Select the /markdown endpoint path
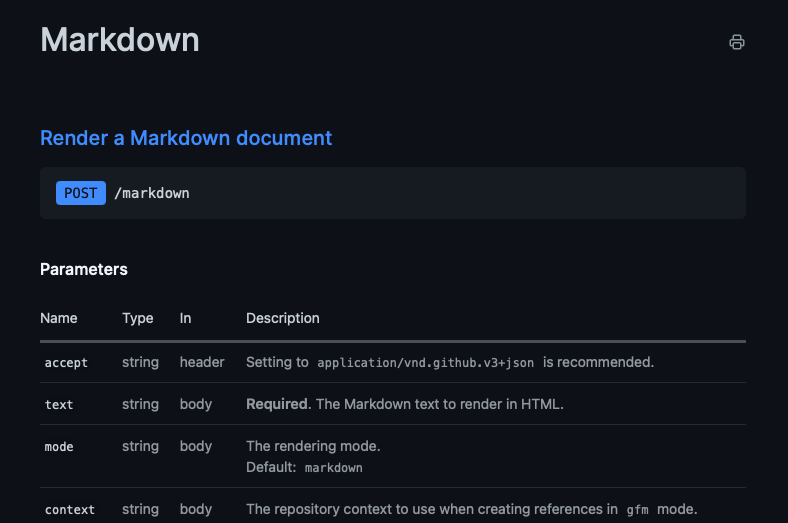 pos(152,193)
